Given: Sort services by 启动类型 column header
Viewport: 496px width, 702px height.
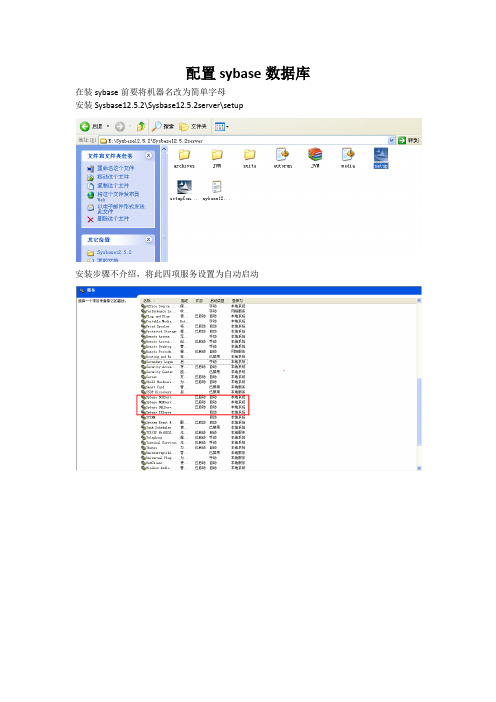Looking at the screenshot, I should coord(218,300).
